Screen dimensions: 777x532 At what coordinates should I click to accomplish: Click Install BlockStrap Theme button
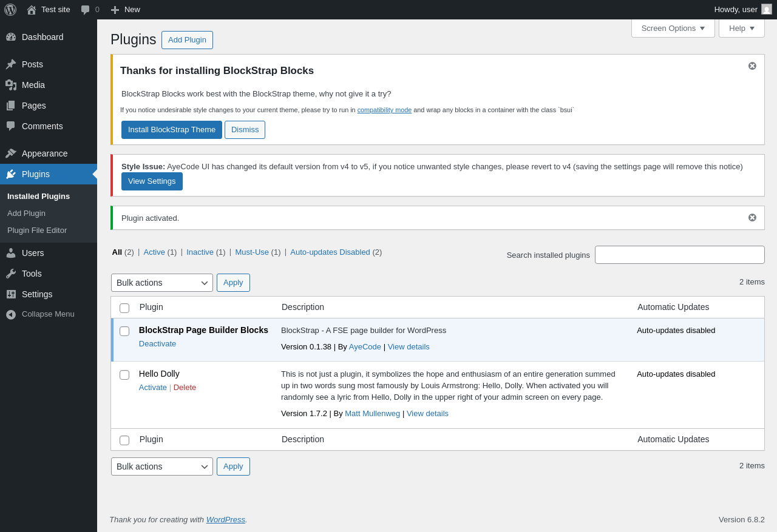click(172, 130)
